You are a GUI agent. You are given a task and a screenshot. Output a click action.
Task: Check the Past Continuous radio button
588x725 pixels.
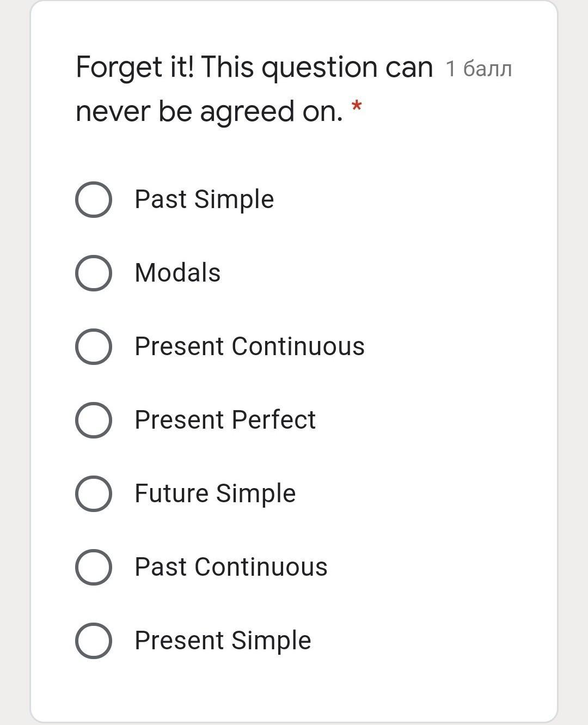point(94,567)
